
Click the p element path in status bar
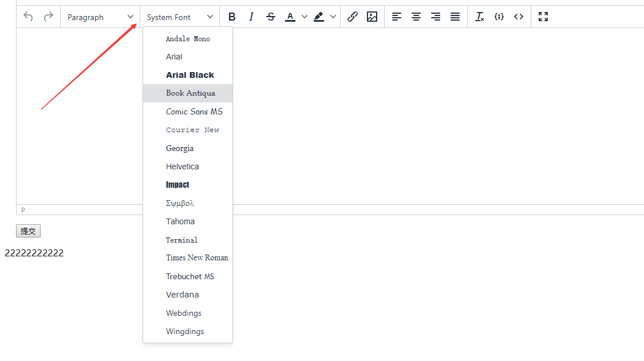click(x=23, y=210)
